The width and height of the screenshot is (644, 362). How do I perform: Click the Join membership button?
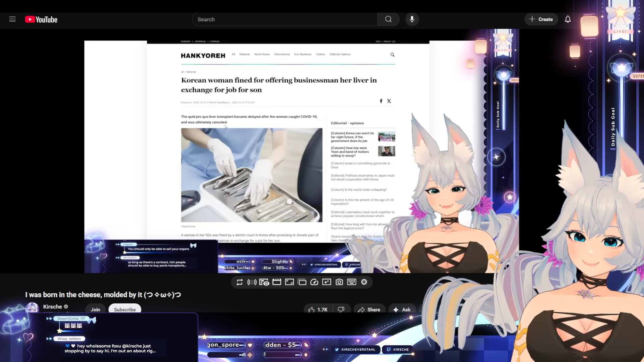coord(95,309)
